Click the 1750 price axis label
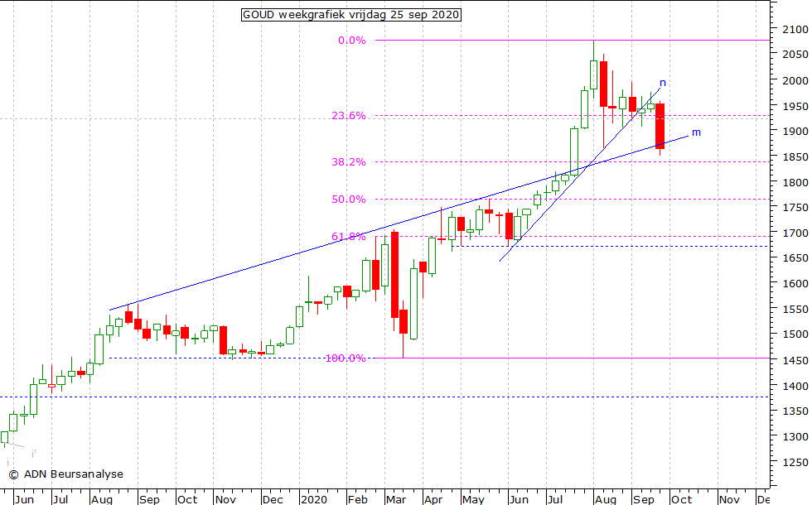812x505 pixels. (795, 208)
